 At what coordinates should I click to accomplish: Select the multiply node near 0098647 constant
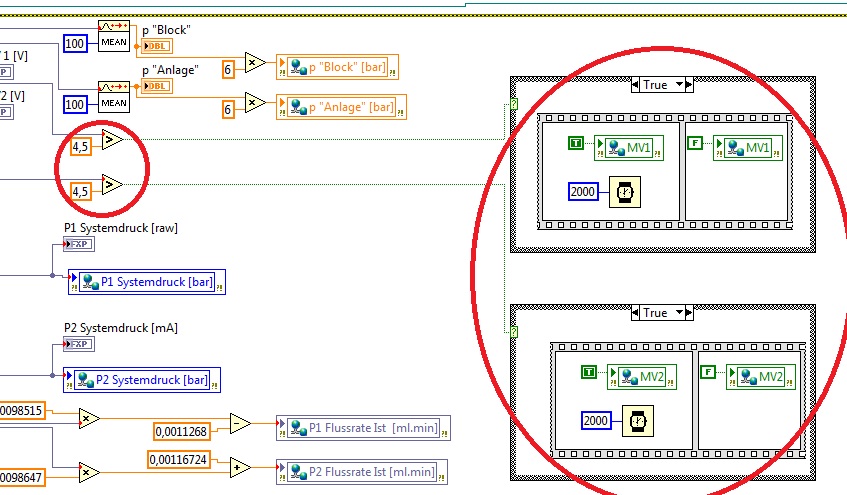pyautogui.click(x=89, y=472)
